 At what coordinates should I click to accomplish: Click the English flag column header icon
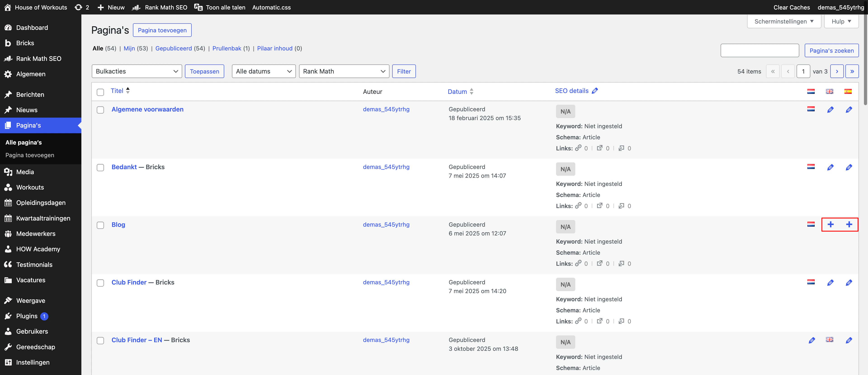pos(829,91)
